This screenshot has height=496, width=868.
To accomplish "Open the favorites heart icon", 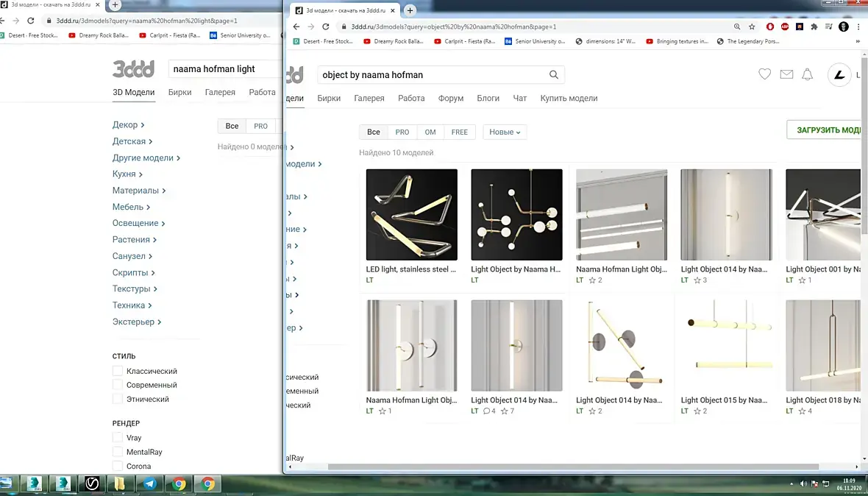I will point(764,74).
